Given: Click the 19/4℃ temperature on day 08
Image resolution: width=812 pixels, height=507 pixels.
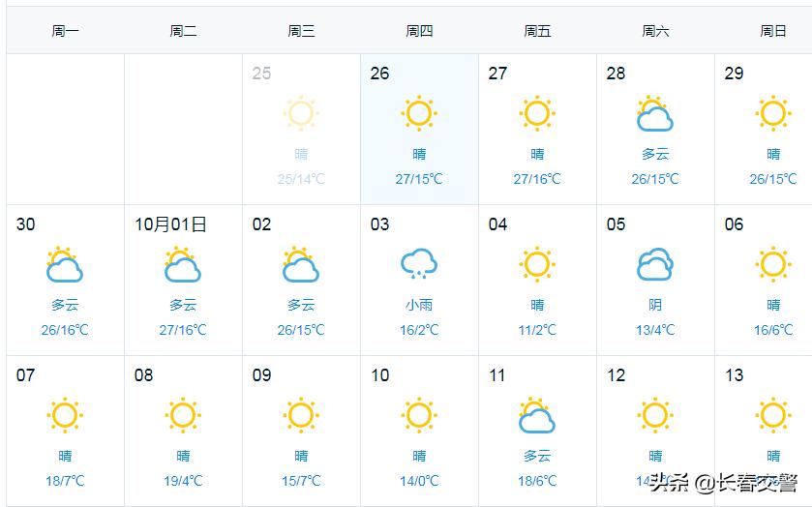Looking at the screenshot, I should point(183,481).
